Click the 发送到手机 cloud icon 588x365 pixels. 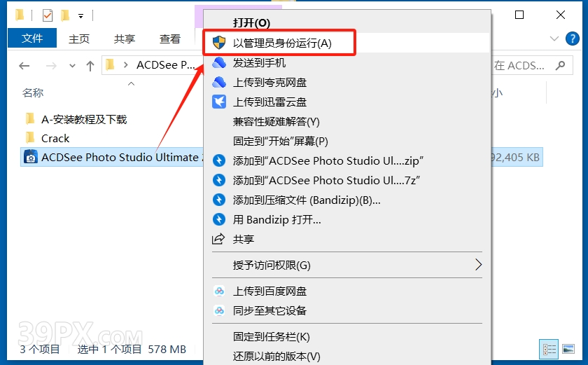[219, 62]
